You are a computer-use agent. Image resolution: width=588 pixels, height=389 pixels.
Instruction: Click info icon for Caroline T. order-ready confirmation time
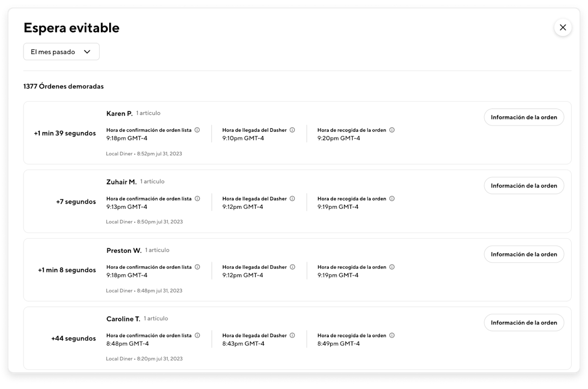197,336
